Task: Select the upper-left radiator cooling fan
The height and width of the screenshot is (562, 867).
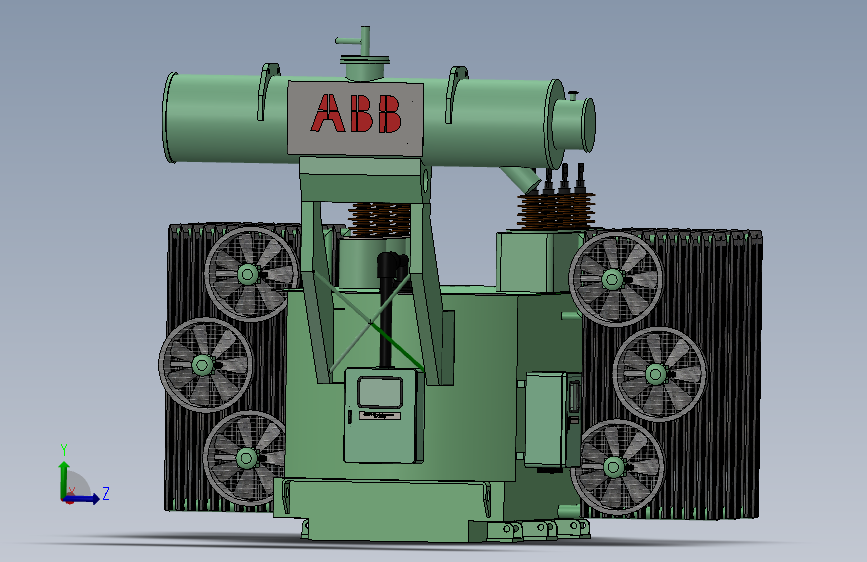Action: 252,274
